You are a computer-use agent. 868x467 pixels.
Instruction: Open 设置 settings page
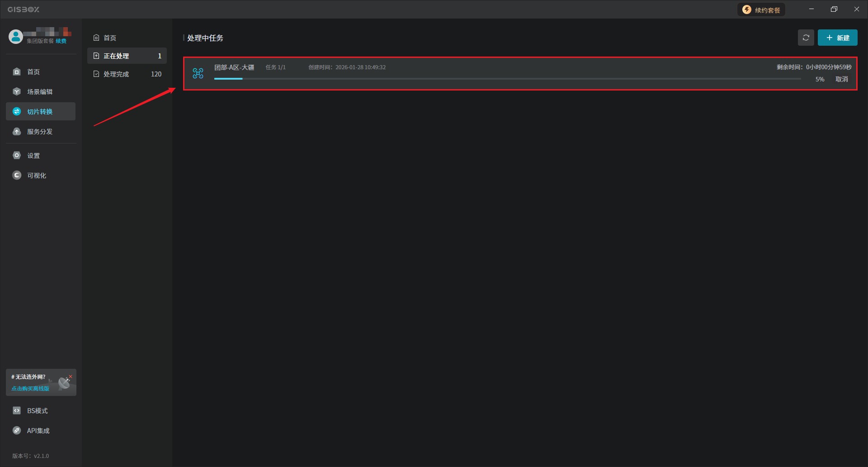click(x=33, y=156)
